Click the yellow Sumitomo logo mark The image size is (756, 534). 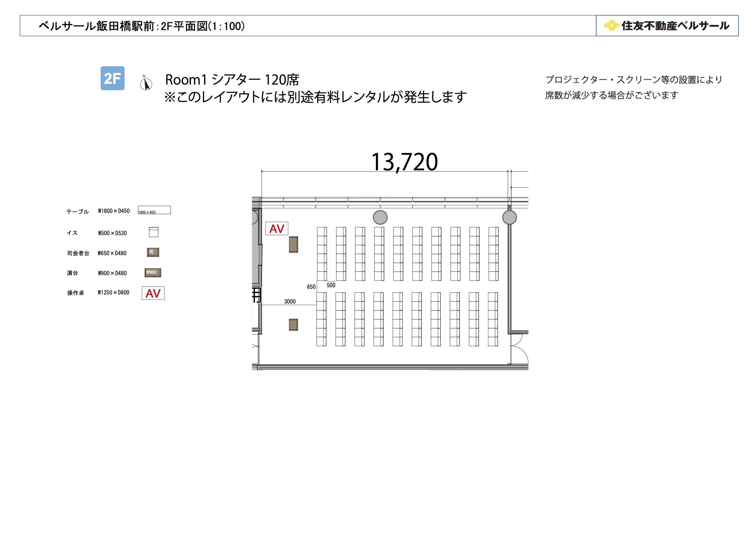point(611,26)
